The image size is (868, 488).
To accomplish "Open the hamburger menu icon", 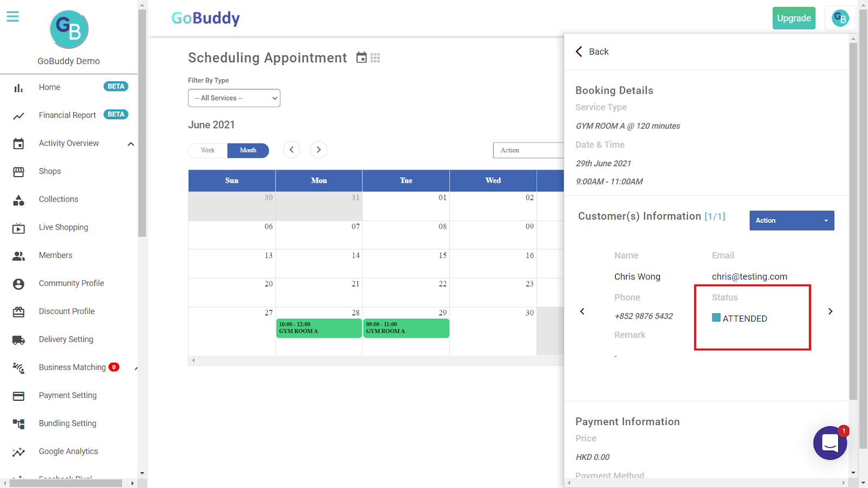I will click(x=12, y=17).
